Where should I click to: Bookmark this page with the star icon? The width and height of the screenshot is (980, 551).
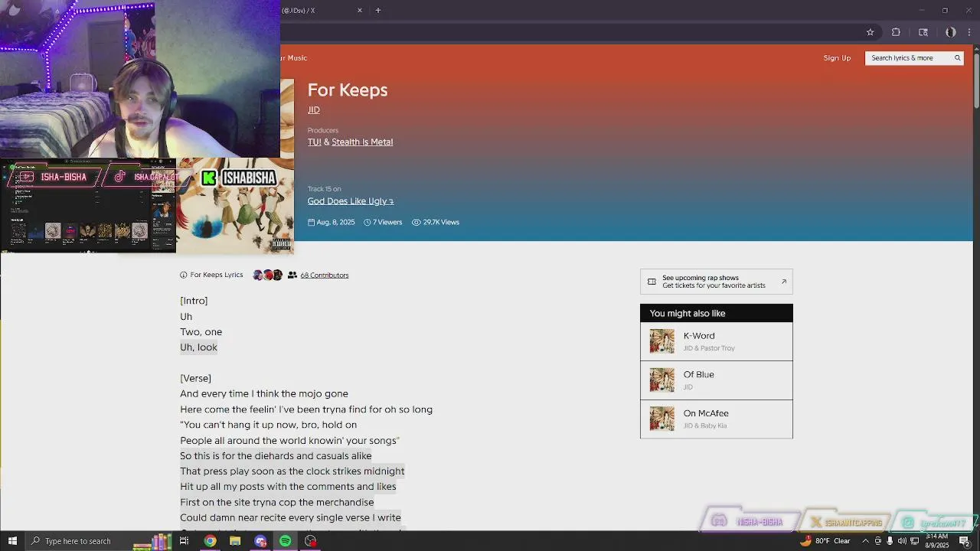[x=870, y=32]
